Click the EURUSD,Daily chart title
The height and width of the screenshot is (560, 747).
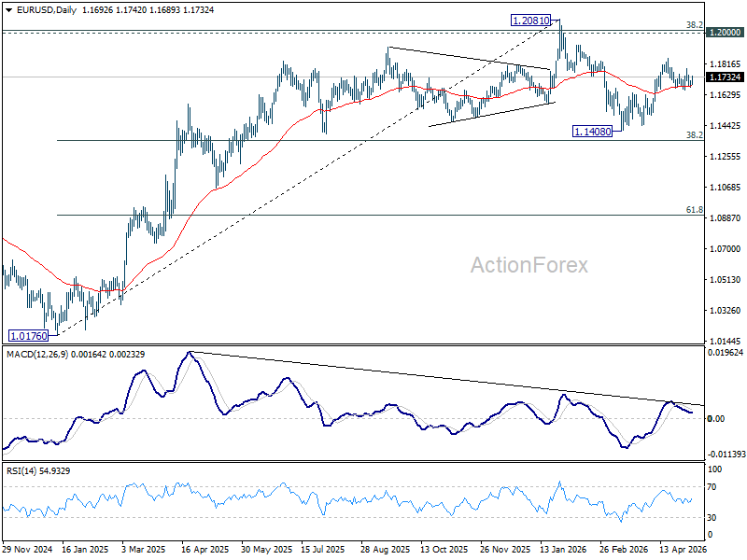[x=47, y=10]
